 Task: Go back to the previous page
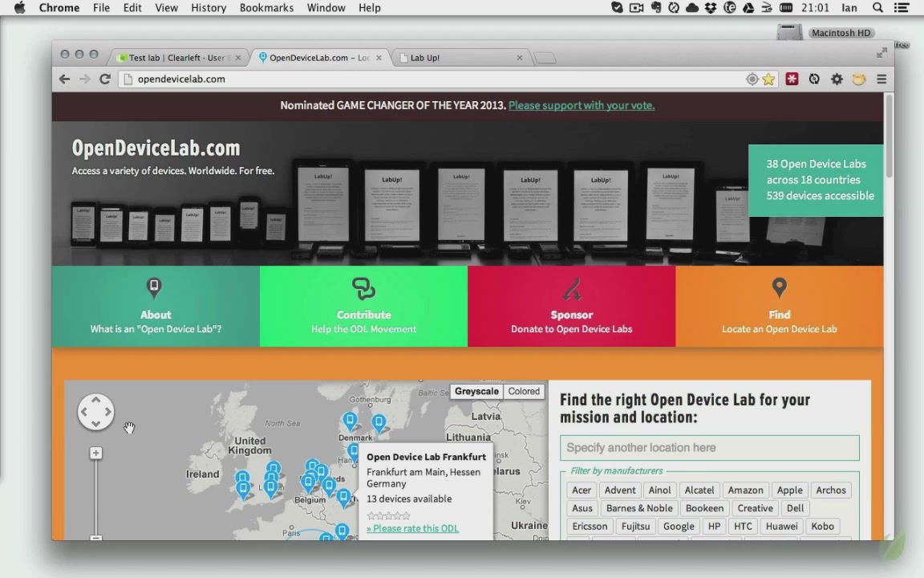[x=65, y=79]
